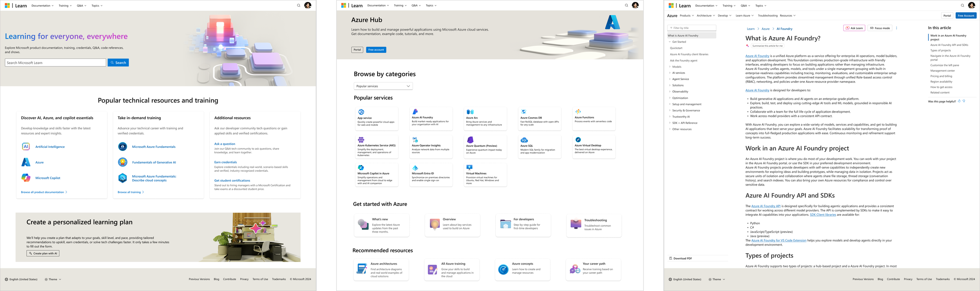Click the Microsoft Copilot icon on the home page
This screenshot has width=980, height=291.
point(26,178)
